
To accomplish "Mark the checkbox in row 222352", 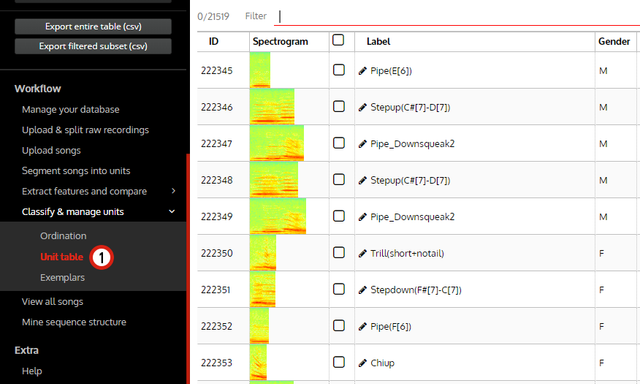I will [x=339, y=326].
